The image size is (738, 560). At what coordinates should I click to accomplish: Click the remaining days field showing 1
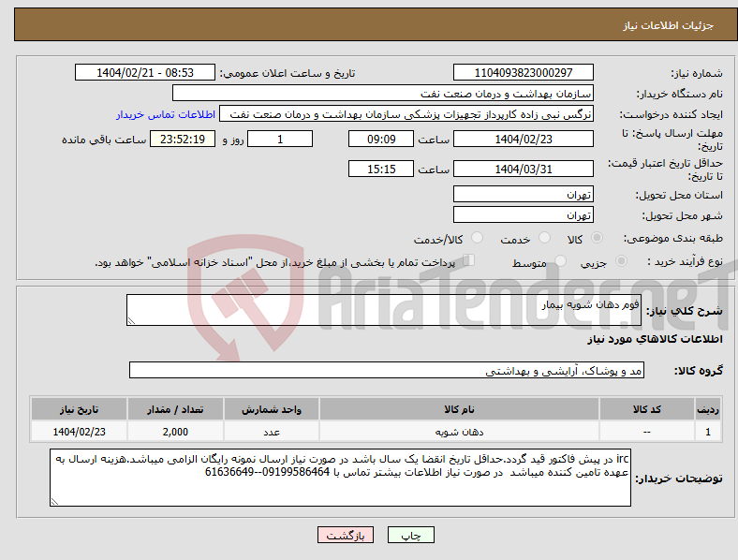(x=280, y=139)
